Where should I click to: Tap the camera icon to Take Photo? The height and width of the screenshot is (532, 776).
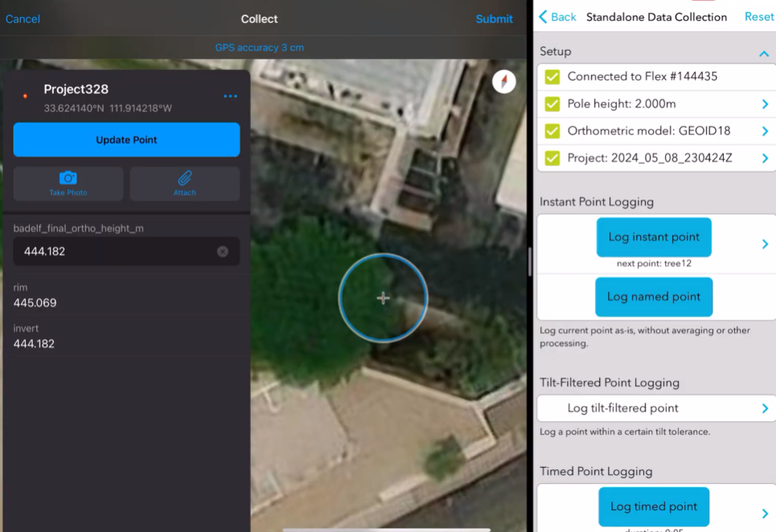(68, 178)
